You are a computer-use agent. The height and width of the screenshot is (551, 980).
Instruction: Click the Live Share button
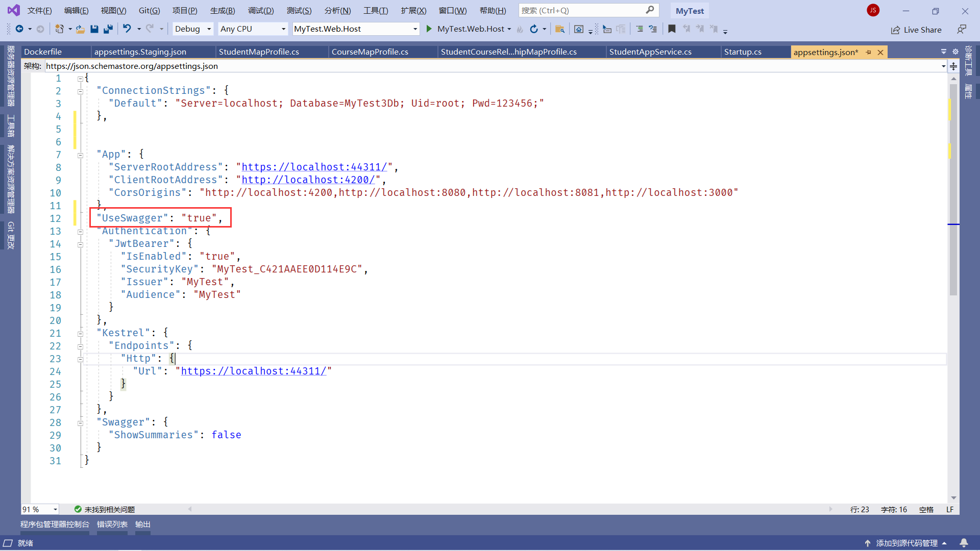[916, 30]
